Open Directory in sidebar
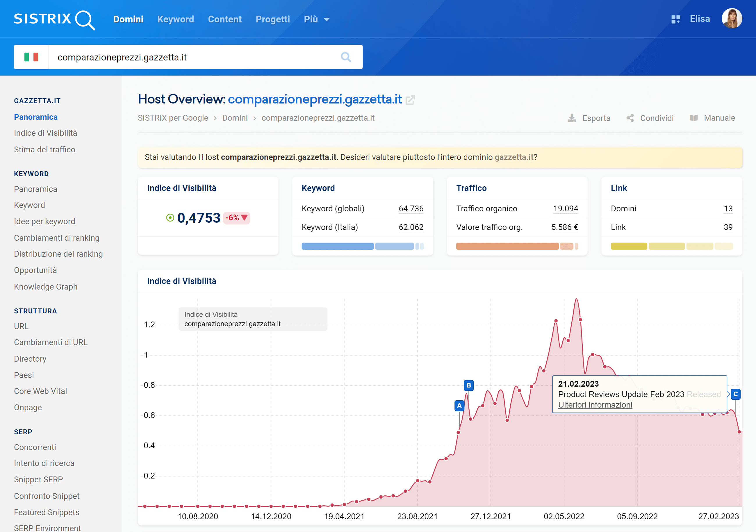Screen dimensions: 756x532 coord(30,359)
